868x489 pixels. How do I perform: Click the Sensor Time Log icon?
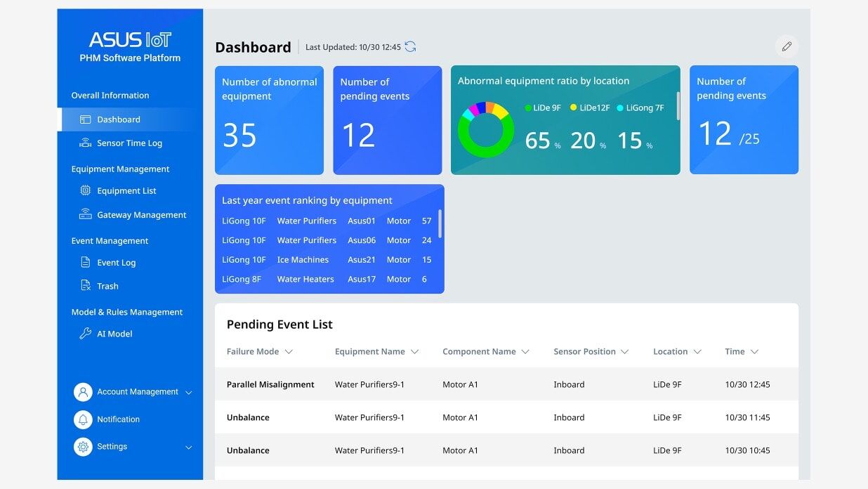coord(86,143)
